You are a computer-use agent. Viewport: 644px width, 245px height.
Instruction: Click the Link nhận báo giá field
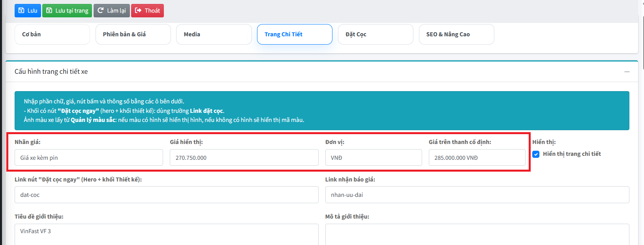[x=477, y=195]
